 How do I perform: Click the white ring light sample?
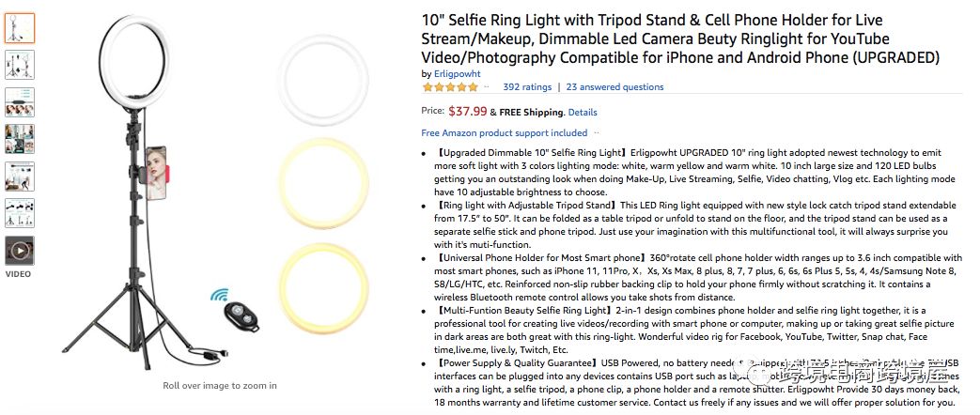coord(322,80)
